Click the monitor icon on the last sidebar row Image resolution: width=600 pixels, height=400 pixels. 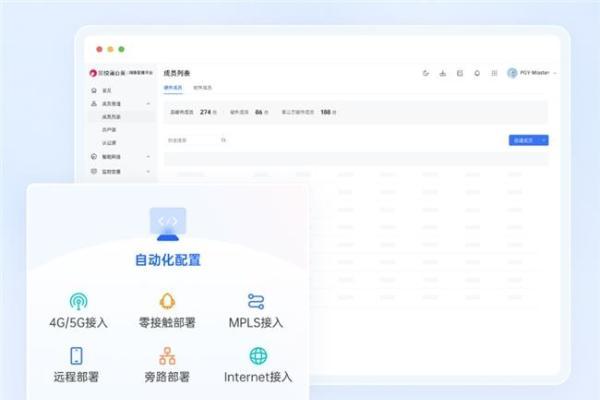click(94, 171)
